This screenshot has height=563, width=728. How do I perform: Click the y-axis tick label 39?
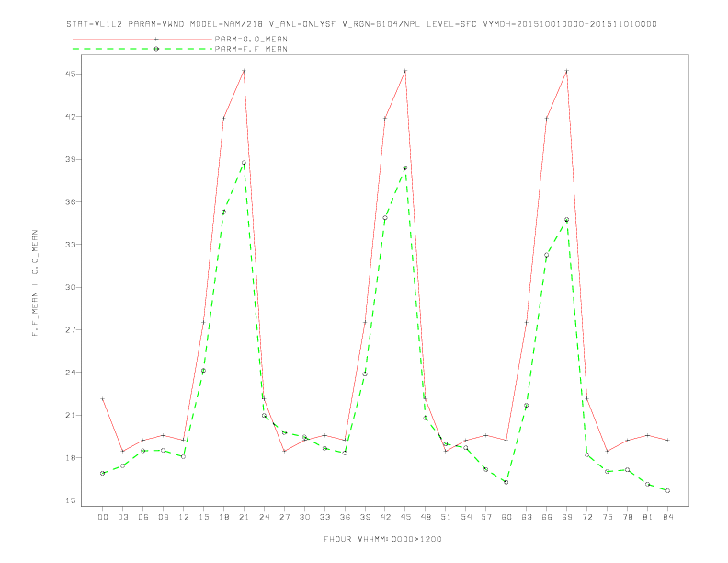pyautogui.click(x=71, y=159)
